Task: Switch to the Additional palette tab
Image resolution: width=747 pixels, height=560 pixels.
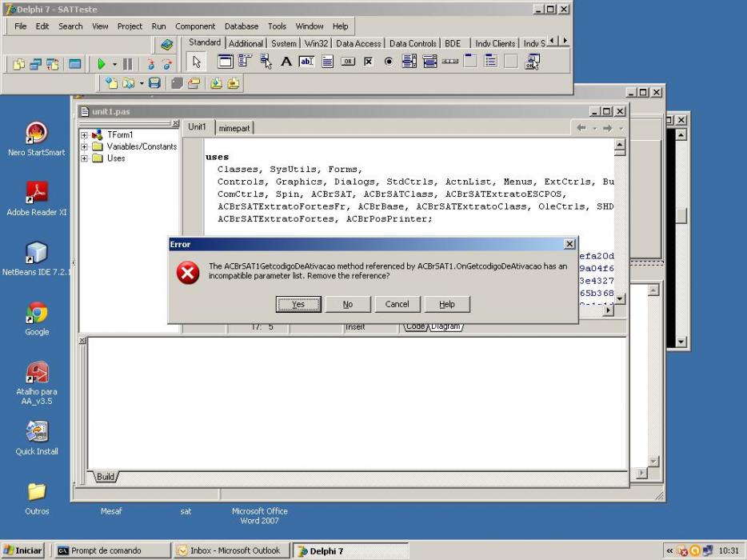Action: click(246, 43)
